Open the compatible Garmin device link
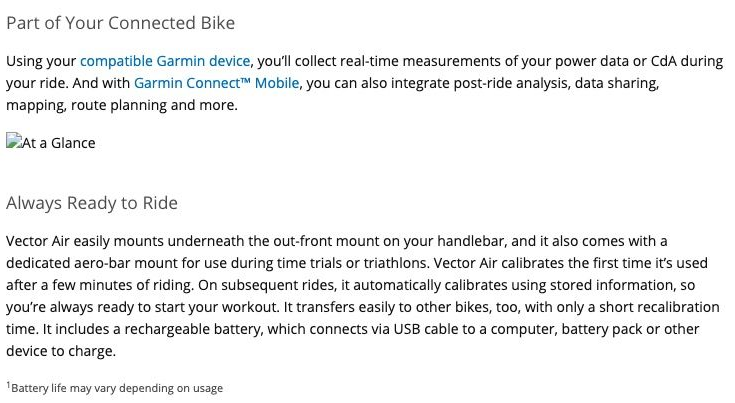Screen dimensions: 735x403 pyautogui.click(x=165, y=61)
